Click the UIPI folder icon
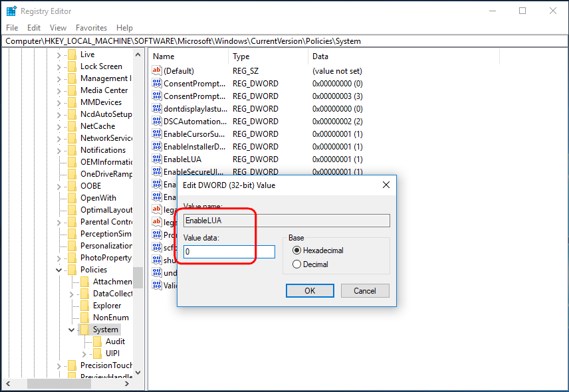Screen dimensions: 569x392 [97, 353]
